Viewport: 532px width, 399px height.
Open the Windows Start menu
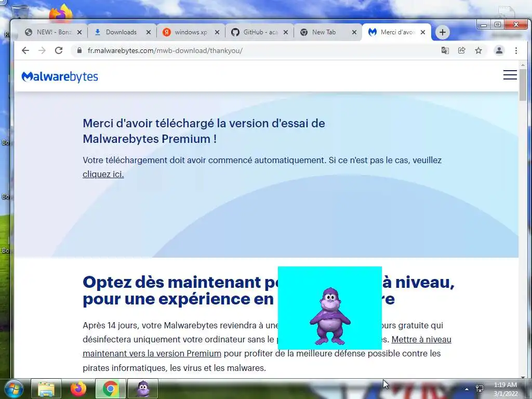14,389
